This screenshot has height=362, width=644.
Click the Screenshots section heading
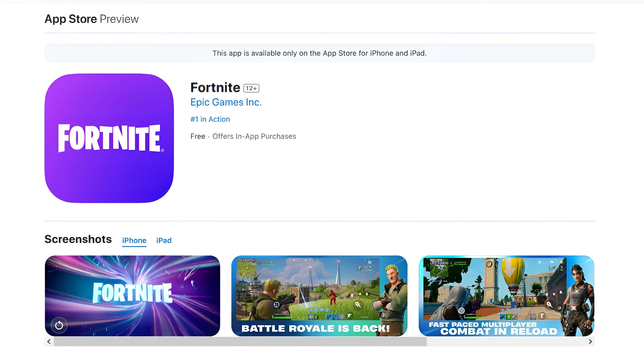click(x=78, y=239)
